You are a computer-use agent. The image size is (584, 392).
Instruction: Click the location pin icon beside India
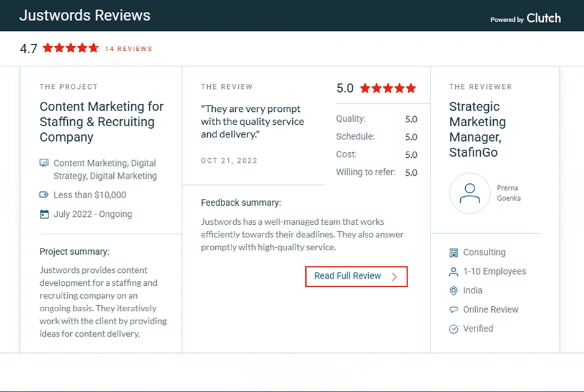pos(453,291)
